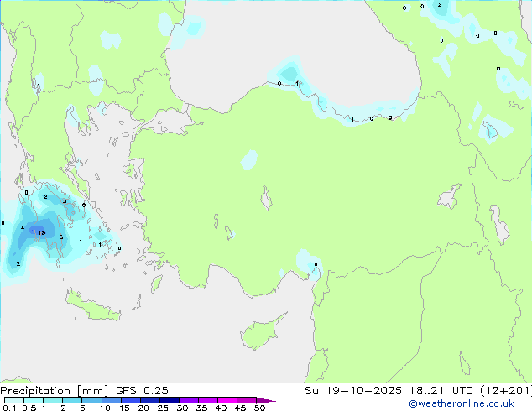Select the legend swatch between 10 and 15

pyautogui.click(x=112, y=400)
